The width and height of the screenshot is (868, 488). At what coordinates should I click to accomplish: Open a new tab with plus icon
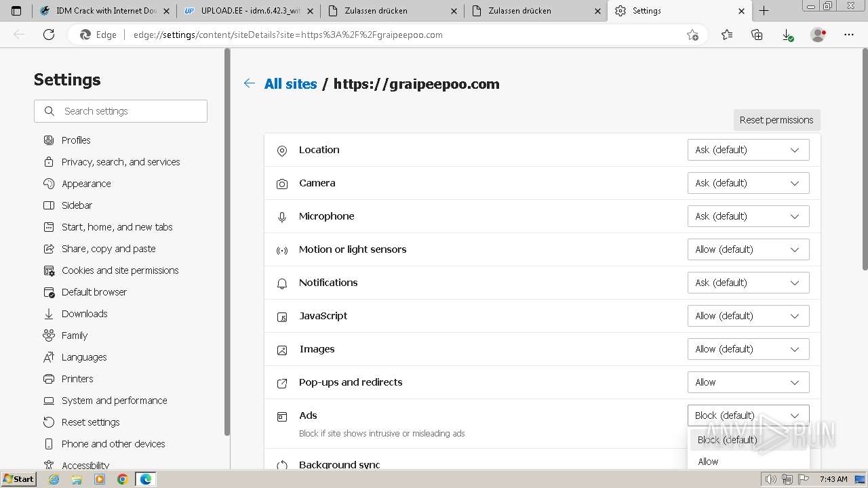pos(764,11)
